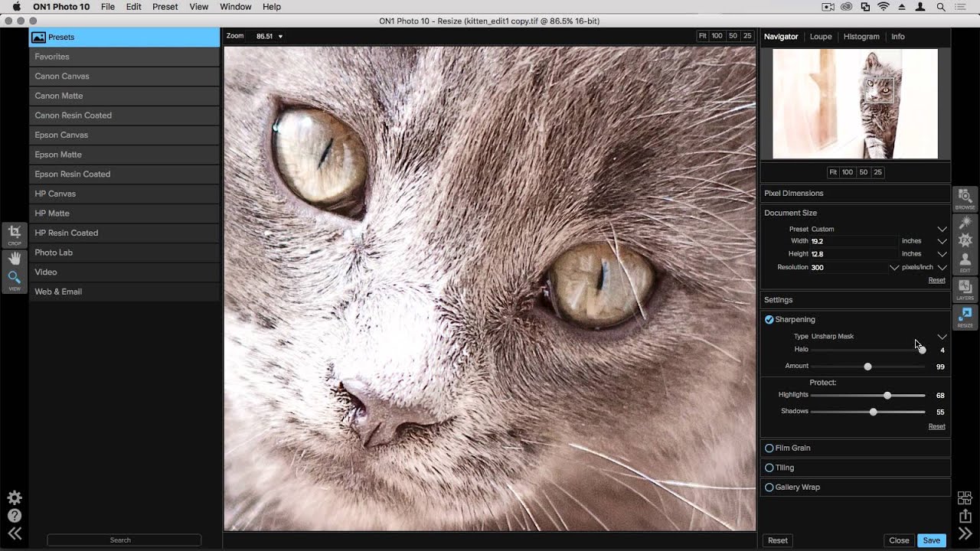Click the Wi-Fi status icon
This screenshot has width=980, height=551.
[884, 7]
